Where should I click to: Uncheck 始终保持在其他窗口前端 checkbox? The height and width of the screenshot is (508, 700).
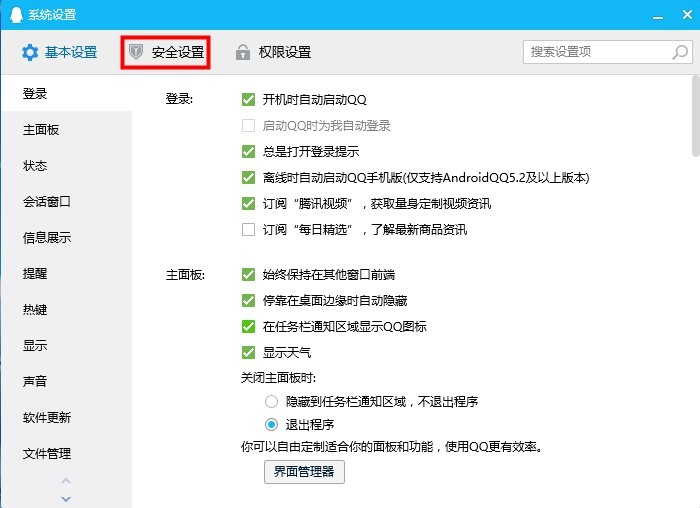248,275
